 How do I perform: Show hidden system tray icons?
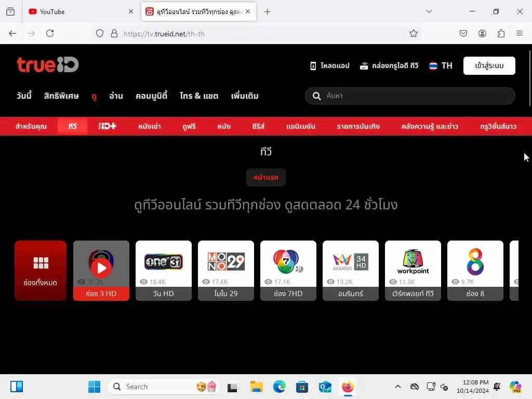[x=398, y=387]
